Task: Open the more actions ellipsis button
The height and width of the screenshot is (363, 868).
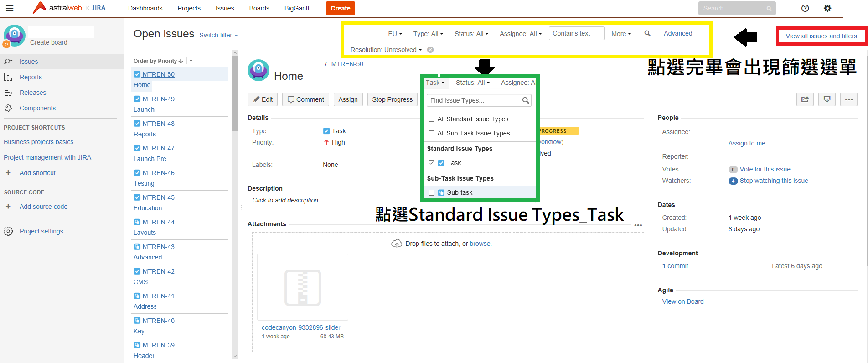Action: click(x=849, y=99)
